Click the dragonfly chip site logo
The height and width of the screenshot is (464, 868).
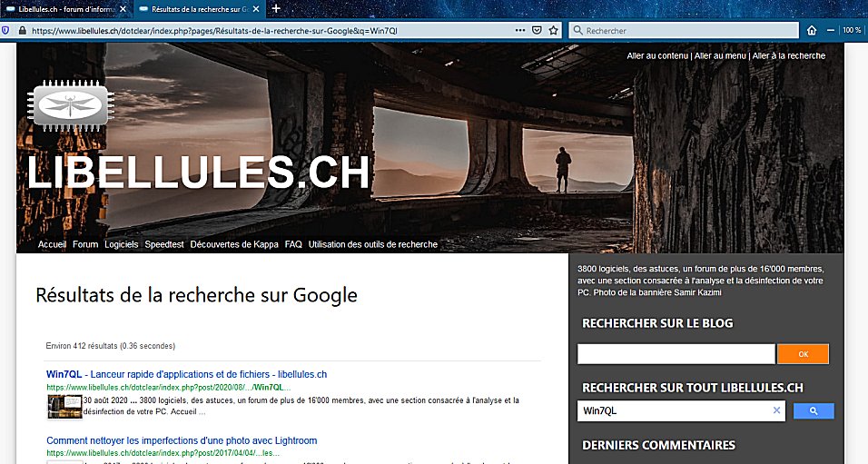pos(70,104)
